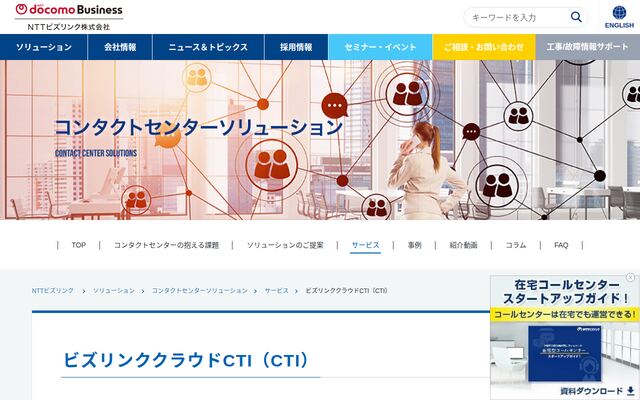Click the コンタクトセンターソリューション hero title
The image size is (640, 400).
click(198, 127)
